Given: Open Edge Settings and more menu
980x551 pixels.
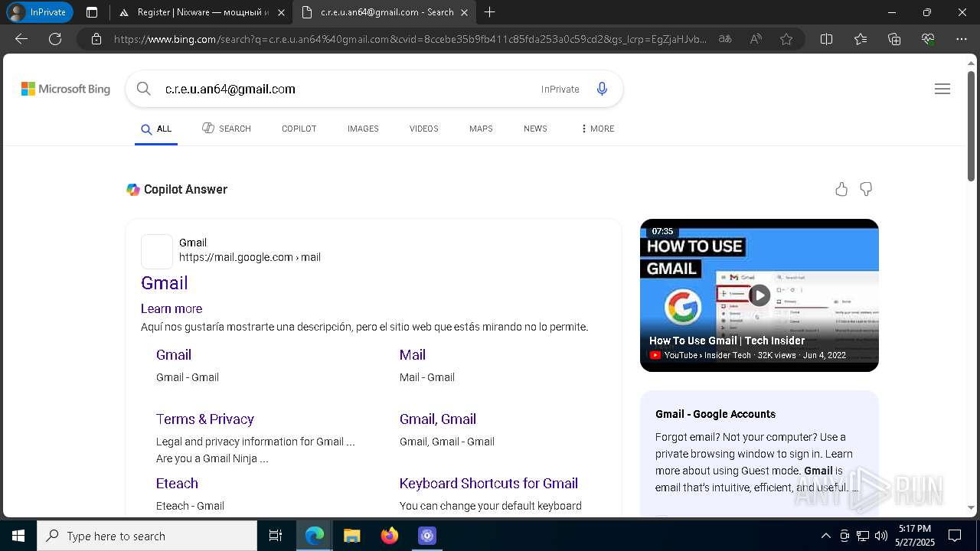Looking at the screenshot, I should point(962,39).
